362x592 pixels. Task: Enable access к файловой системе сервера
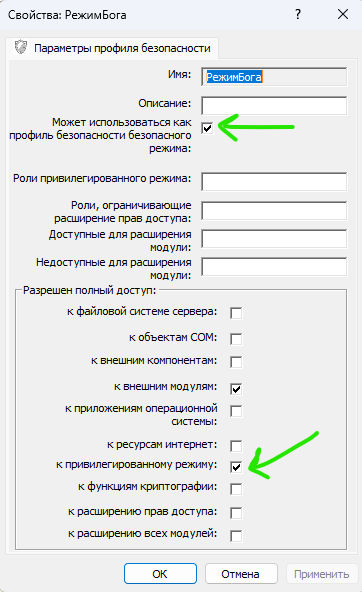coord(236,313)
